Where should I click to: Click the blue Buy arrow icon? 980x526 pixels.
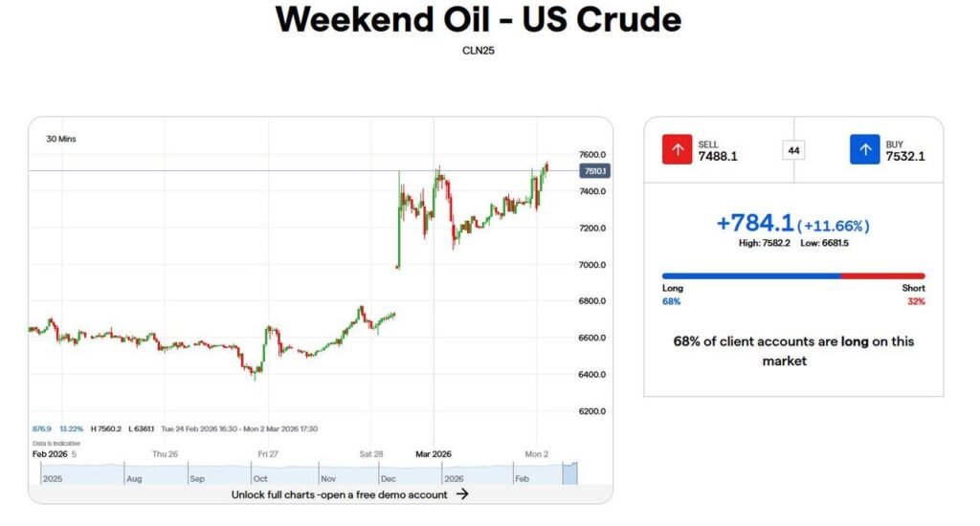pyautogui.click(x=864, y=150)
